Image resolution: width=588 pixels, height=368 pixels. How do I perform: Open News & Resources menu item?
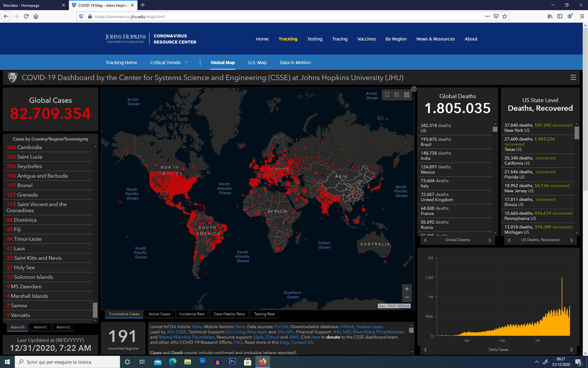(x=435, y=39)
